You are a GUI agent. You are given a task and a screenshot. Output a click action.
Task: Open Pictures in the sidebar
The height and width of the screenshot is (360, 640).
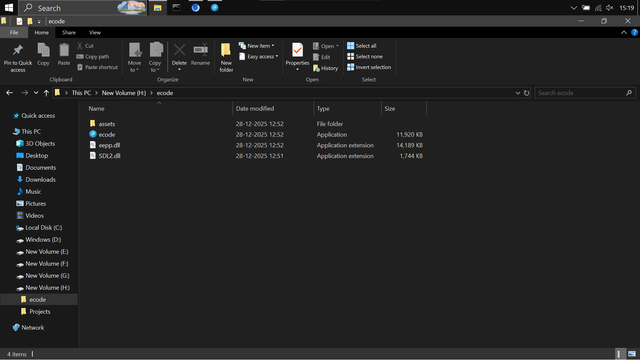pos(36,203)
